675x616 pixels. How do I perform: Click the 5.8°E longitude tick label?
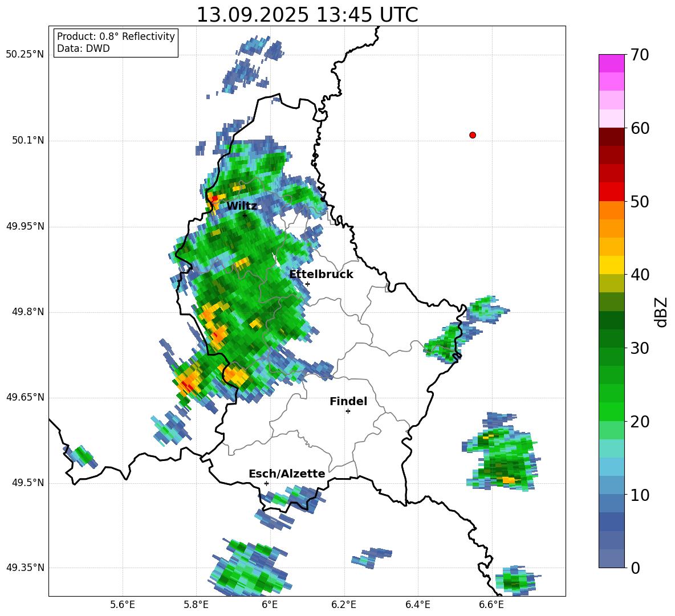(x=196, y=605)
